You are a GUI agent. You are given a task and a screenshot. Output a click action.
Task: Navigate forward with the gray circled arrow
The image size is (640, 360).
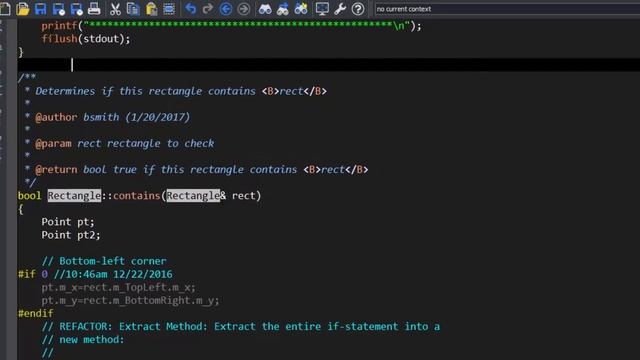coord(244,9)
